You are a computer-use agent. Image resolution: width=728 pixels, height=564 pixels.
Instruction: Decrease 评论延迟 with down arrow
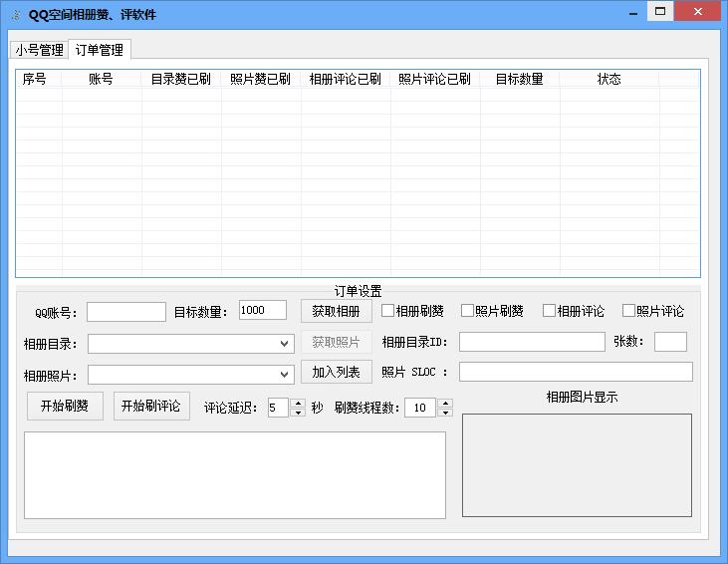pos(298,413)
